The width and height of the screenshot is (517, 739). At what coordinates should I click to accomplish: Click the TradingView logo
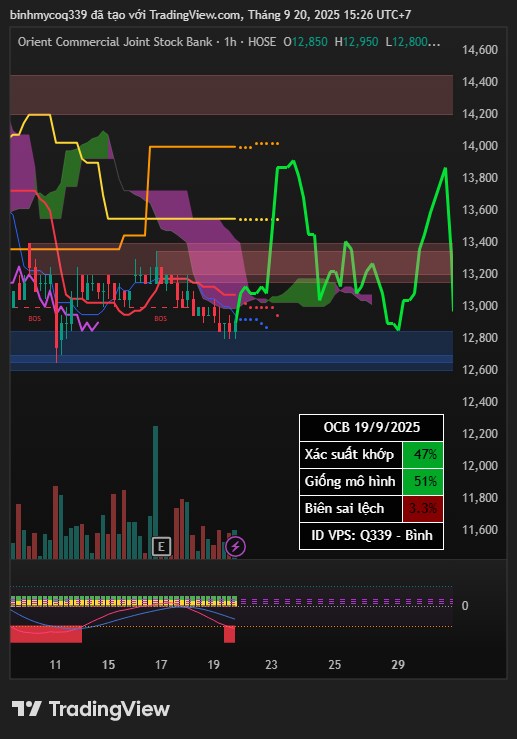(90, 709)
